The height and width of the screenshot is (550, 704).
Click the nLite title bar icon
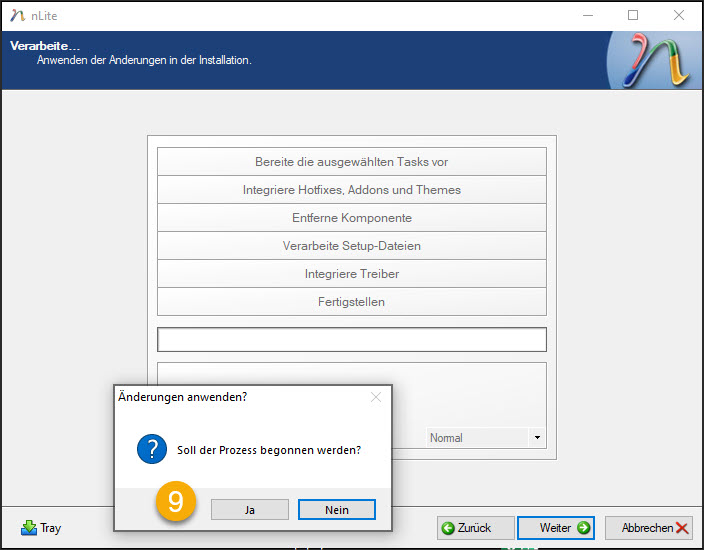17,15
